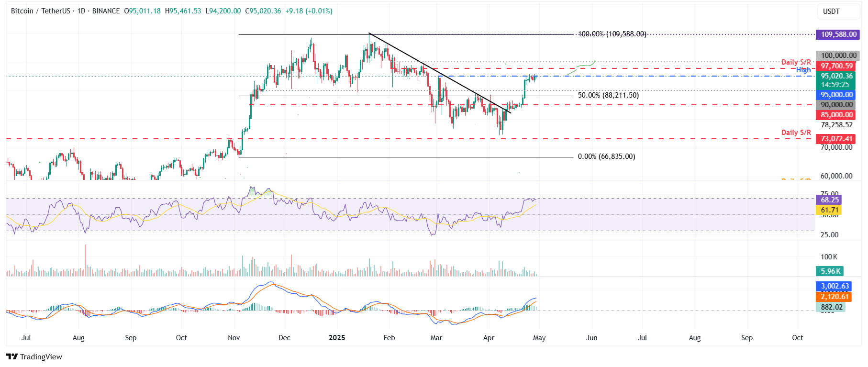Click the orange signal value tag 2,120.61
The image size is (868, 367).
(x=834, y=297)
